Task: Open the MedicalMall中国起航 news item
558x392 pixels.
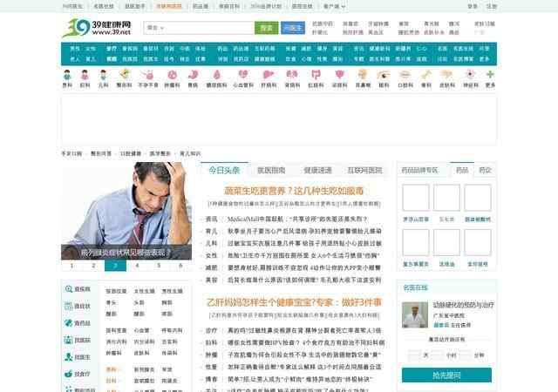Action: pos(297,220)
